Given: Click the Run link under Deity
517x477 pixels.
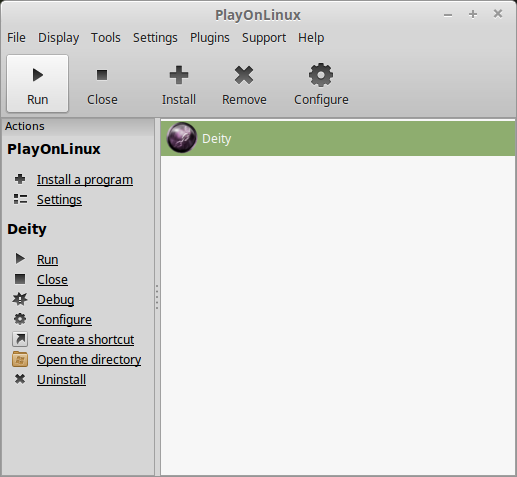Looking at the screenshot, I should tap(48, 259).
